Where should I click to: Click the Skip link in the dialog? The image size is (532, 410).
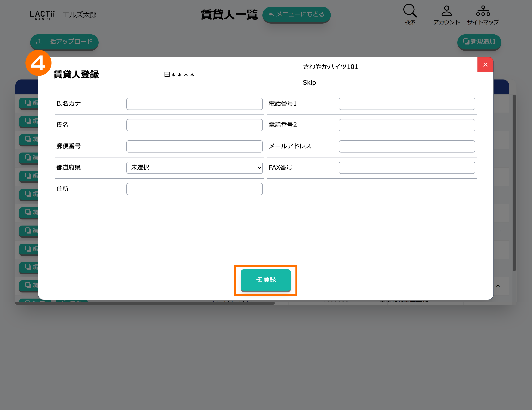pos(309,82)
